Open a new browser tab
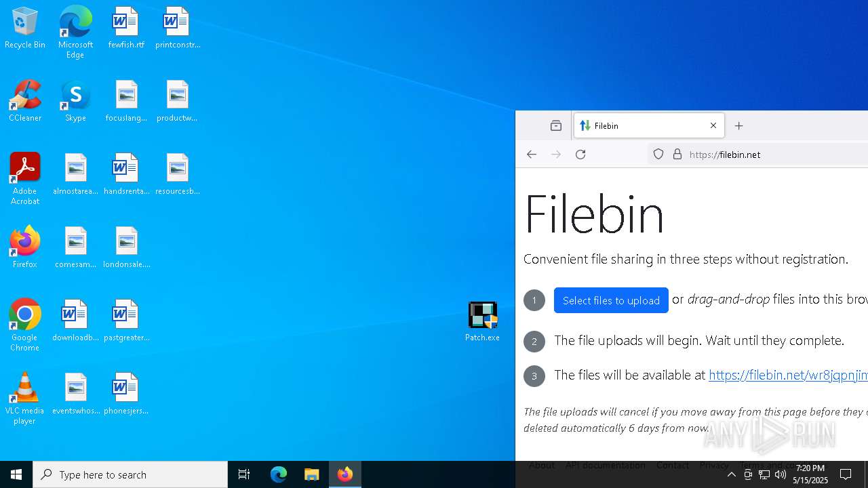Image resolution: width=868 pixels, height=488 pixels. (x=739, y=125)
